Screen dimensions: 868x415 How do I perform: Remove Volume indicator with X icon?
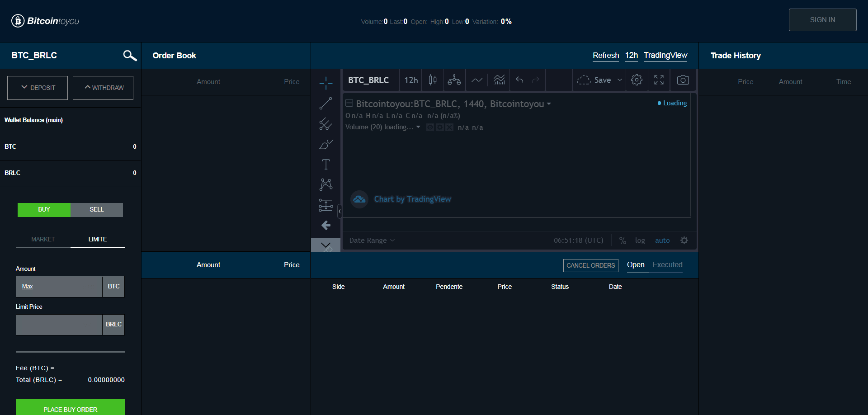click(x=449, y=127)
